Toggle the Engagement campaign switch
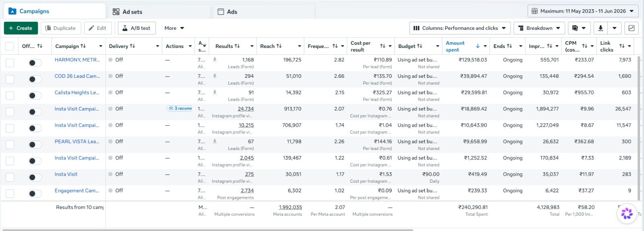This screenshot has width=644, height=231. point(35,194)
